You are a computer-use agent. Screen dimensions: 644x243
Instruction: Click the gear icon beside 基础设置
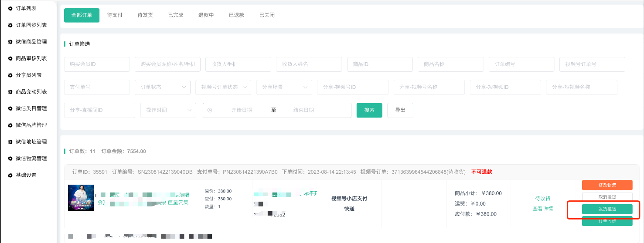click(10, 175)
